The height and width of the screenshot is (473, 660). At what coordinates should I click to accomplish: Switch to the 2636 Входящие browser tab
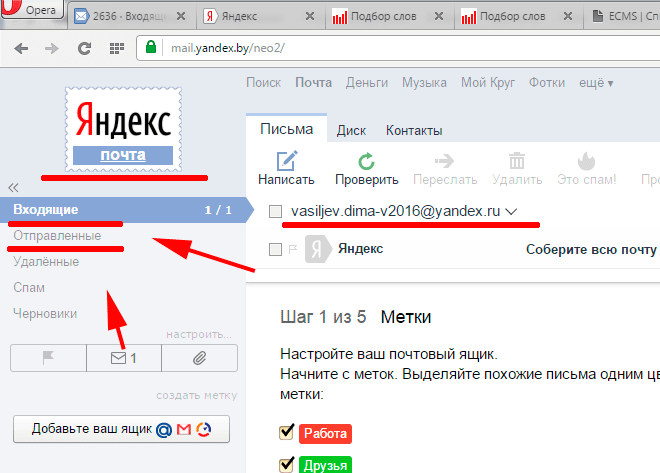click(x=130, y=16)
